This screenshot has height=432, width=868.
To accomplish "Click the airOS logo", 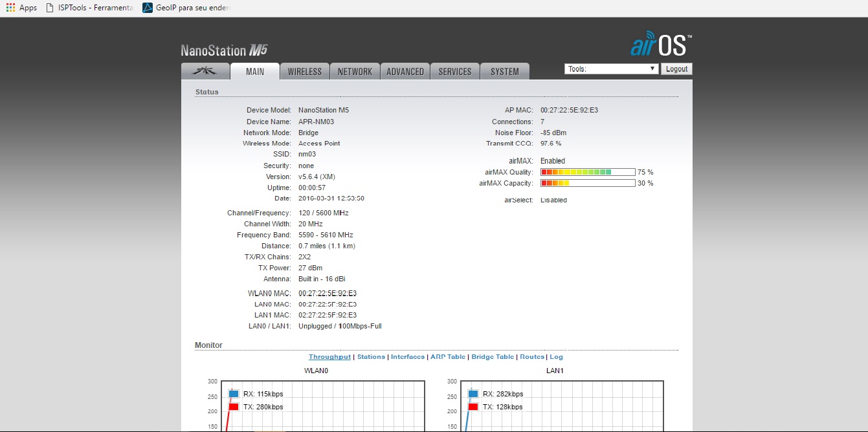I will pos(661,45).
